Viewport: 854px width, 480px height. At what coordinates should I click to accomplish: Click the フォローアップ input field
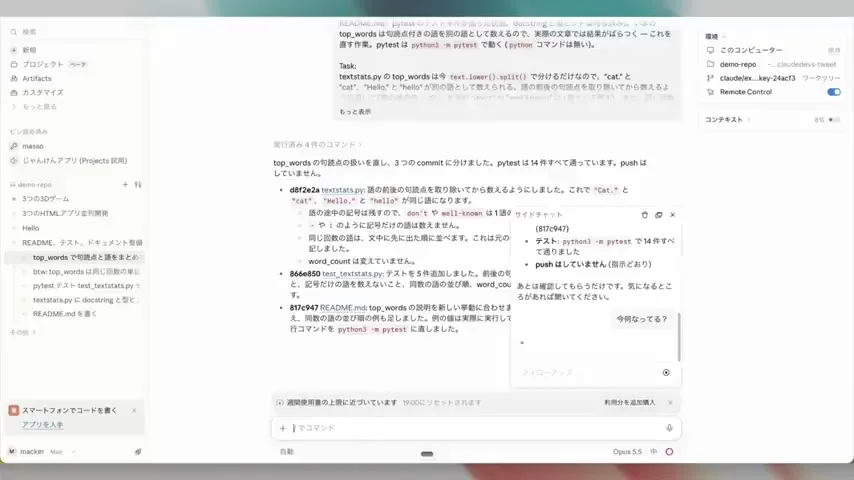coord(588,373)
